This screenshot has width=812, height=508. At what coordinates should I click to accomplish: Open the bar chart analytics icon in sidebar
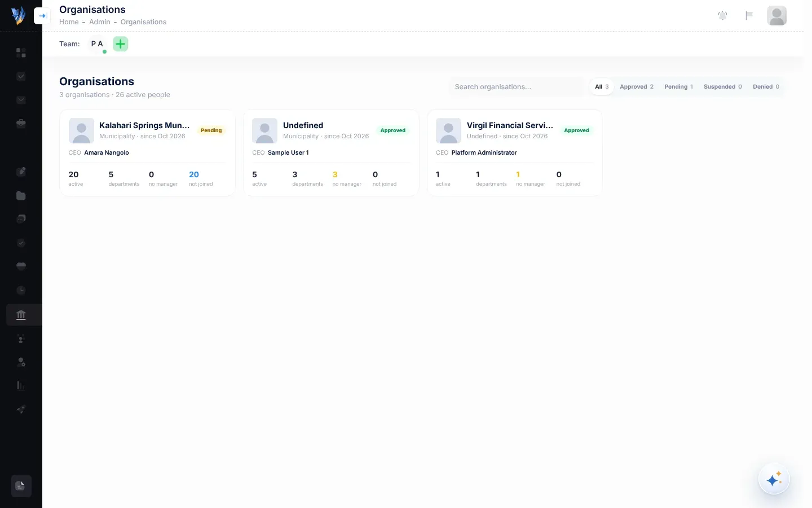[x=21, y=386]
